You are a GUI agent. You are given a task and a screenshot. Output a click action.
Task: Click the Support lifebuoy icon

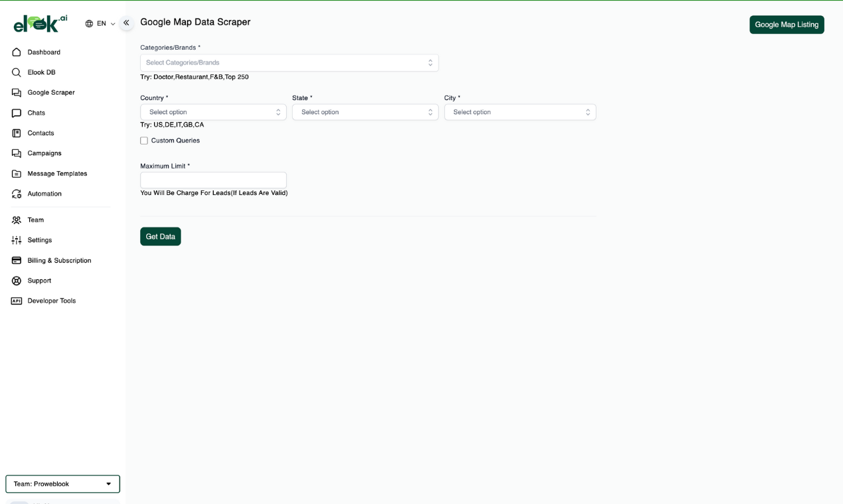(x=17, y=281)
